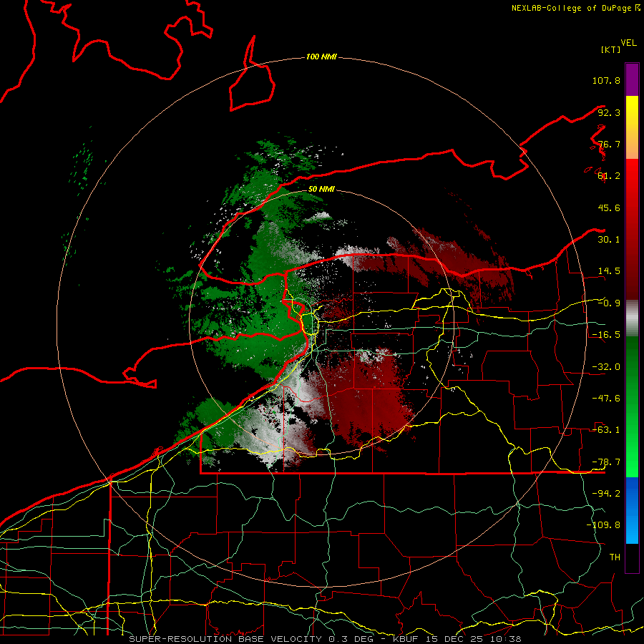Click the 100 NMI range ring label

coord(321,57)
